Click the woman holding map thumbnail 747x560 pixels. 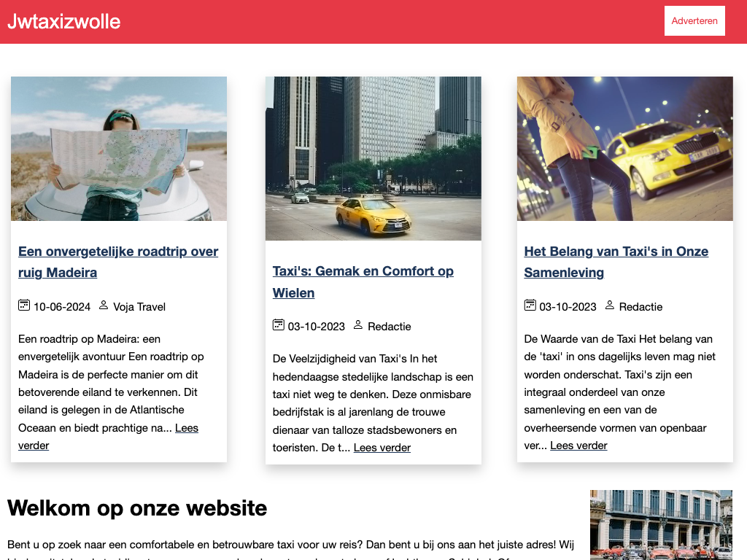[119, 149]
